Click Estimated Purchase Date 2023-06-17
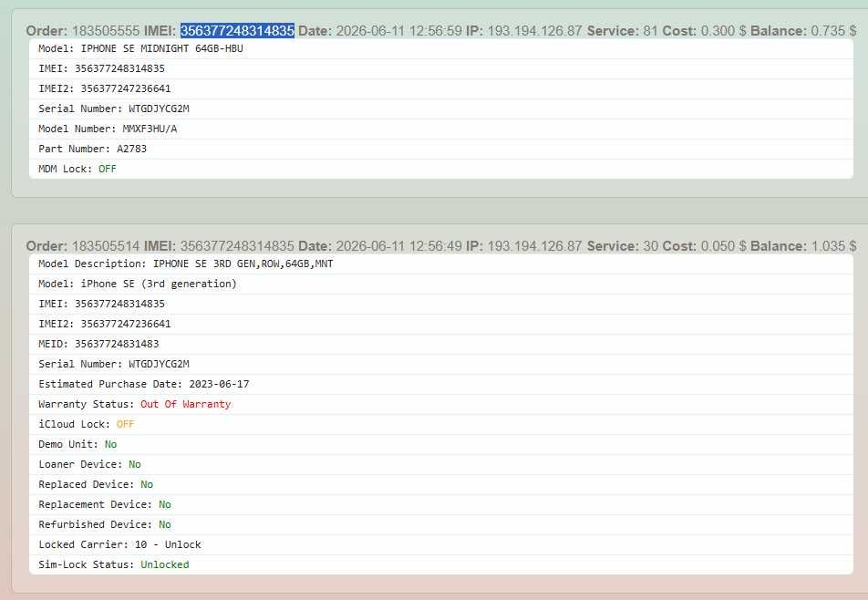 (x=144, y=384)
